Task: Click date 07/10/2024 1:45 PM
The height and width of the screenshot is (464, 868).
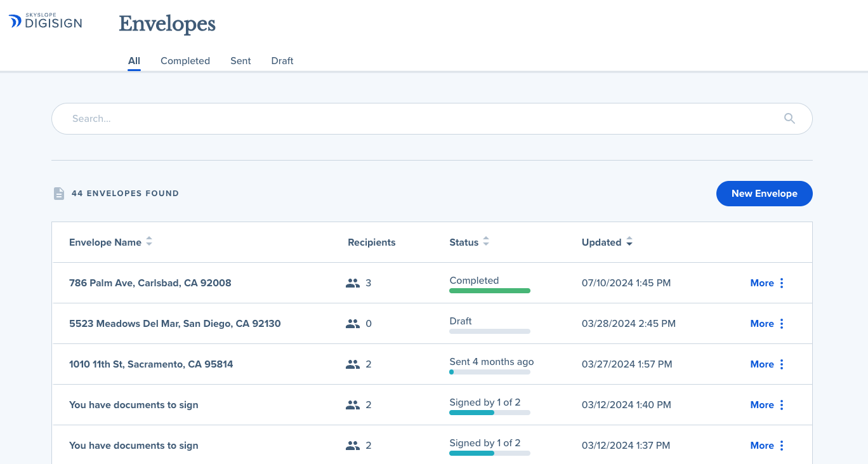Action: click(626, 283)
